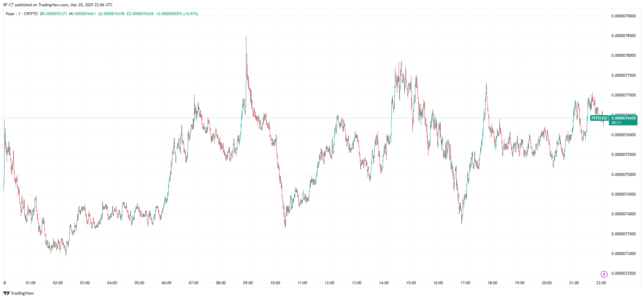Click the 08:00 time axis label

click(x=221, y=283)
